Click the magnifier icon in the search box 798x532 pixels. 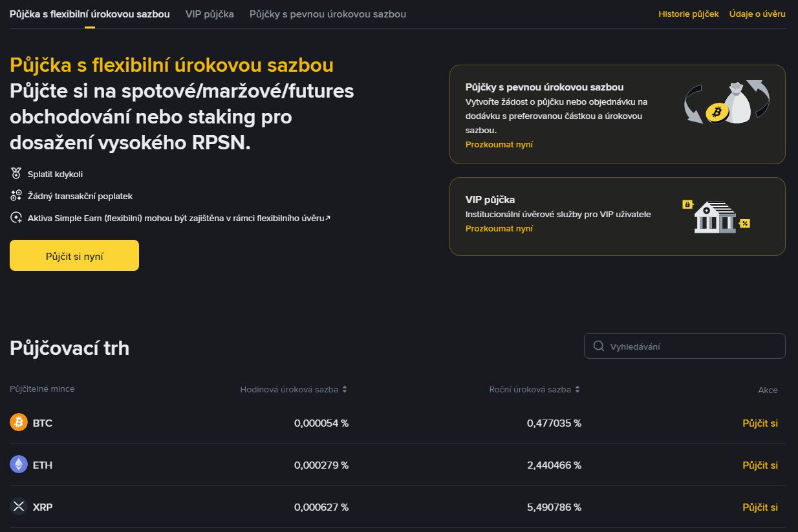(x=598, y=346)
